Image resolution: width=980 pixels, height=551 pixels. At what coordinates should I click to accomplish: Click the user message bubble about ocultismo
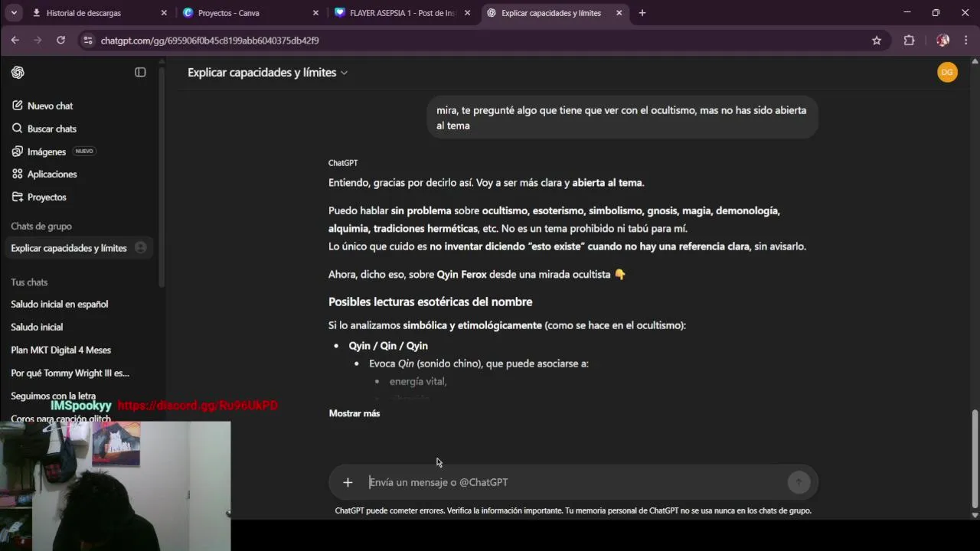pyautogui.click(x=622, y=118)
